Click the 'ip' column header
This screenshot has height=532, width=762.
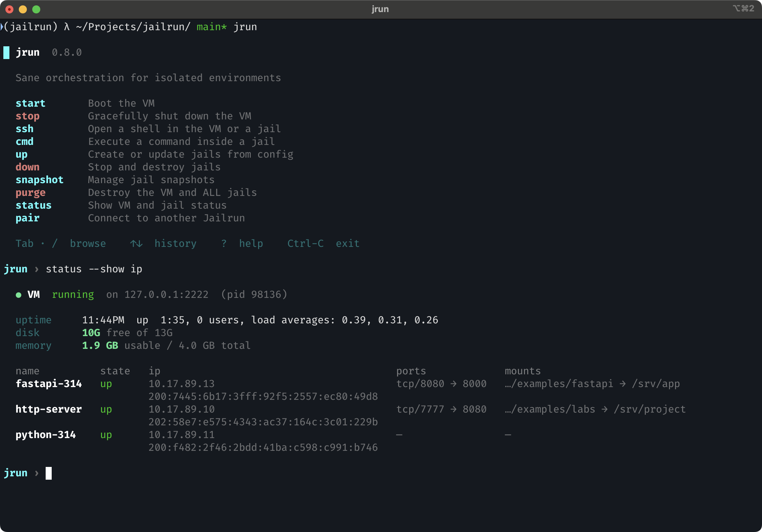(154, 371)
